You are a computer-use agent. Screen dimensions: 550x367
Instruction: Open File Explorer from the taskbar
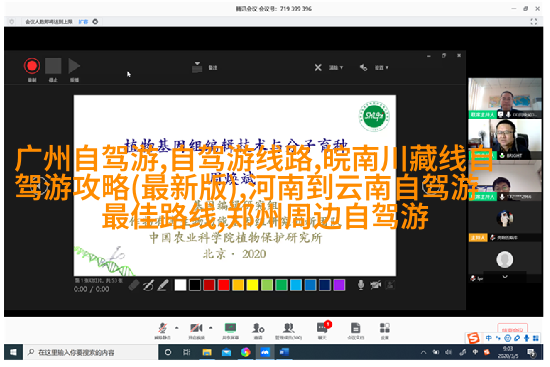[x=207, y=352]
